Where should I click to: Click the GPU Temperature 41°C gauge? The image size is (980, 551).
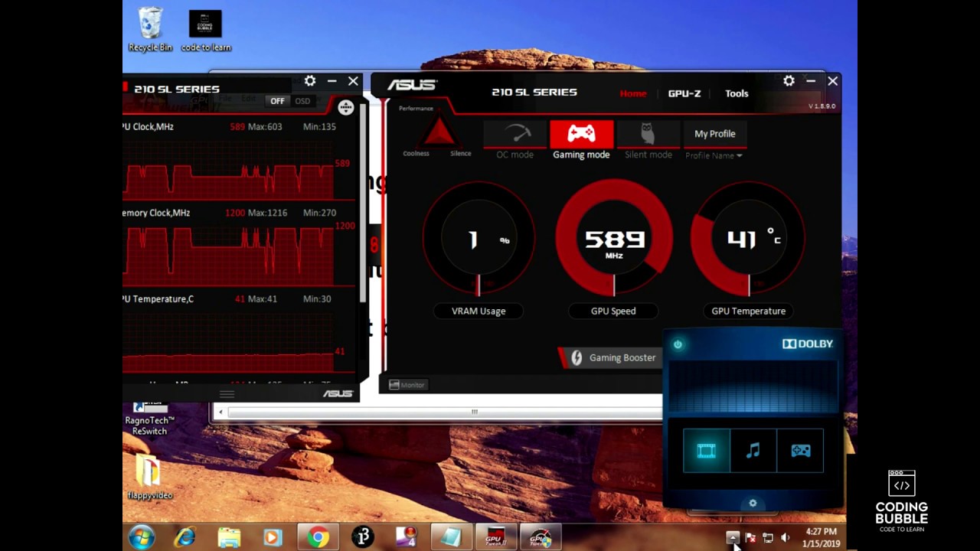(x=748, y=240)
